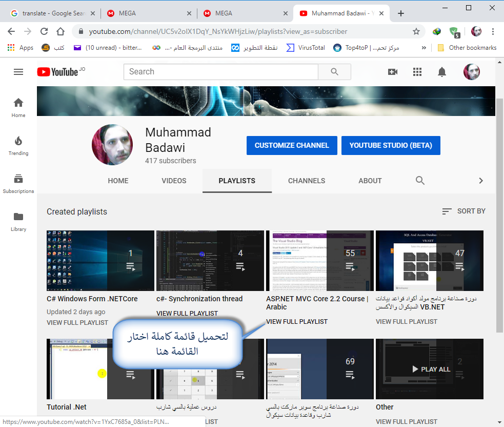504x427 pixels.
Task: Open the (10 unread) bitter... mail bookmark
Action: click(x=108, y=48)
